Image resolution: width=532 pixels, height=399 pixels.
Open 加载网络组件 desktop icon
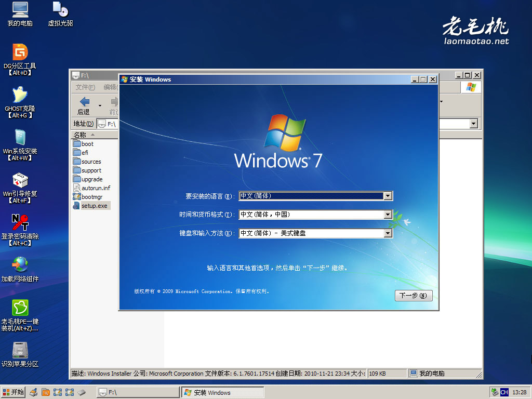pos(20,269)
